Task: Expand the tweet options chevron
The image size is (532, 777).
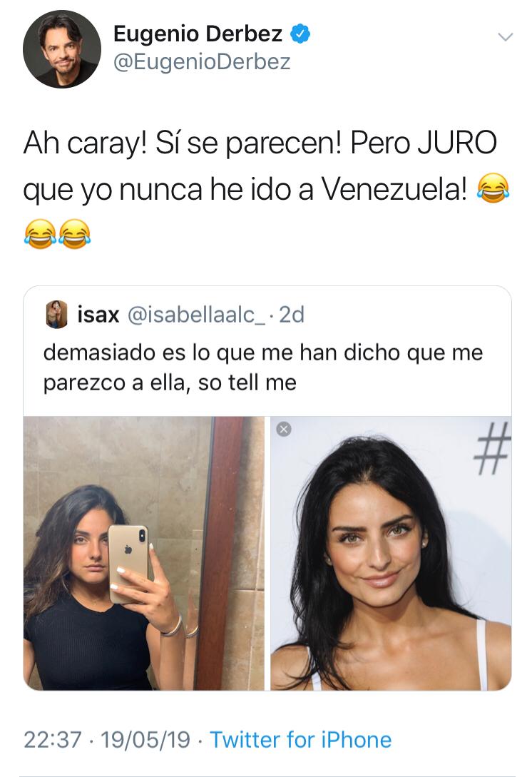Action: point(505,36)
